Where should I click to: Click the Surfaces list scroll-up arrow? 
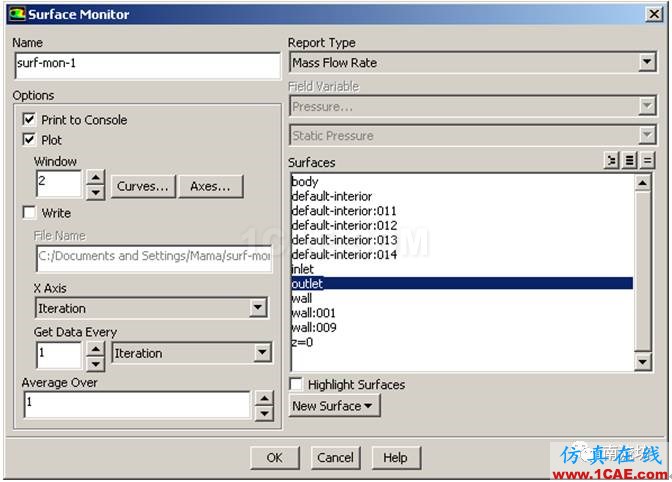(642, 183)
